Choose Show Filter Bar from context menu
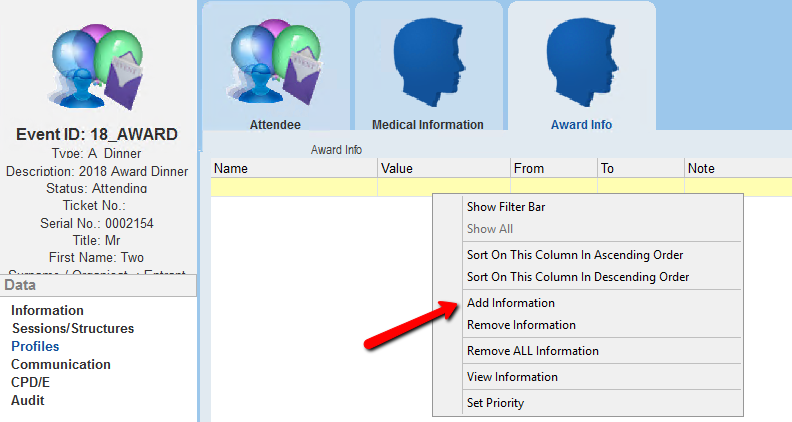The image size is (792, 422). pyautogui.click(x=507, y=207)
